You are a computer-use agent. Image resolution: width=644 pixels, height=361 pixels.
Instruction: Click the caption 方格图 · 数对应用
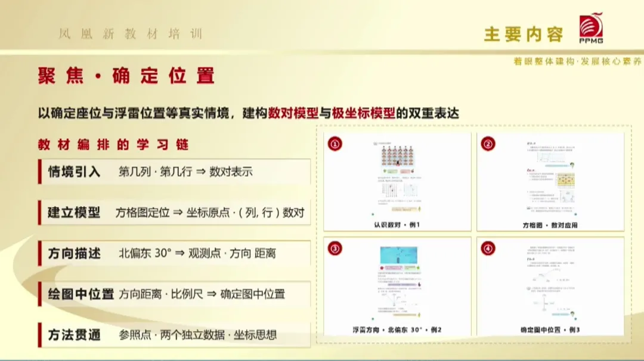(x=550, y=225)
